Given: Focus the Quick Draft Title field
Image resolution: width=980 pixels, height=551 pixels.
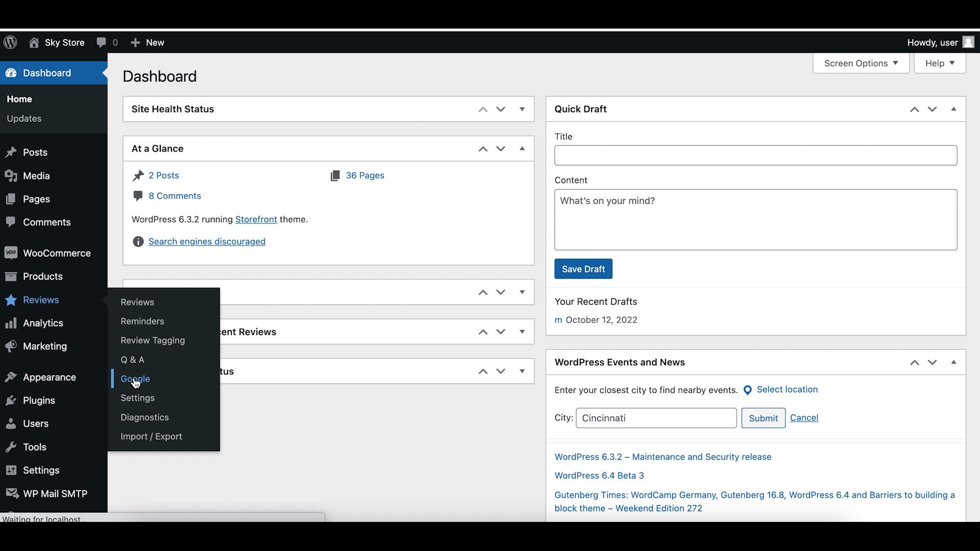Looking at the screenshot, I should [x=755, y=155].
